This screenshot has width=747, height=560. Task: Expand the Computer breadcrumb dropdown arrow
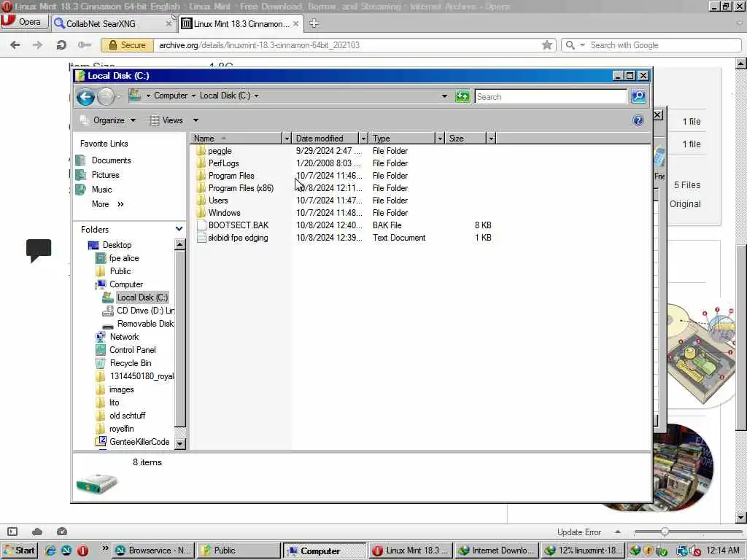tap(193, 96)
